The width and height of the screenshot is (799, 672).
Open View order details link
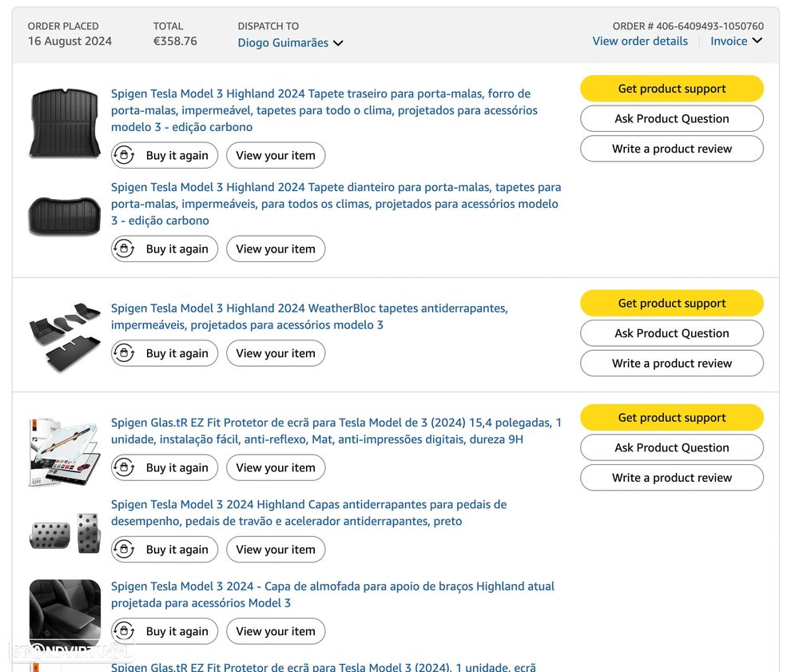pyautogui.click(x=639, y=42)
